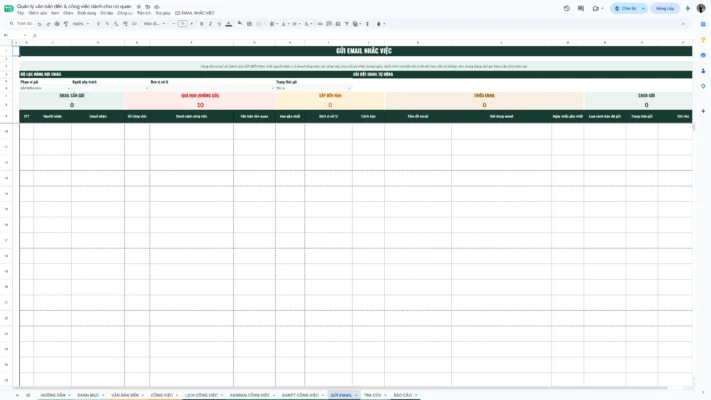The width and height of the screenshot is (711, 400).
Task: Open vertical align dropdown
Action: [x=284, y=24]
